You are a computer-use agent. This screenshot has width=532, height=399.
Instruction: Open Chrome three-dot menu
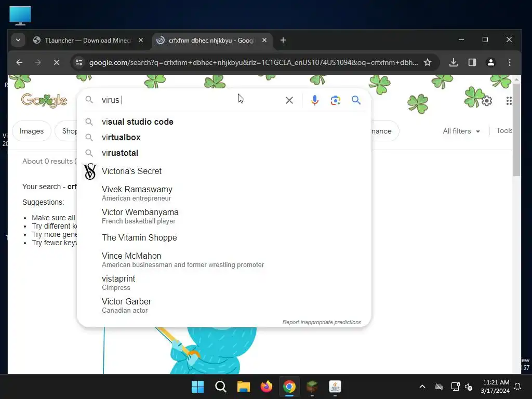[x=509, y=62]
